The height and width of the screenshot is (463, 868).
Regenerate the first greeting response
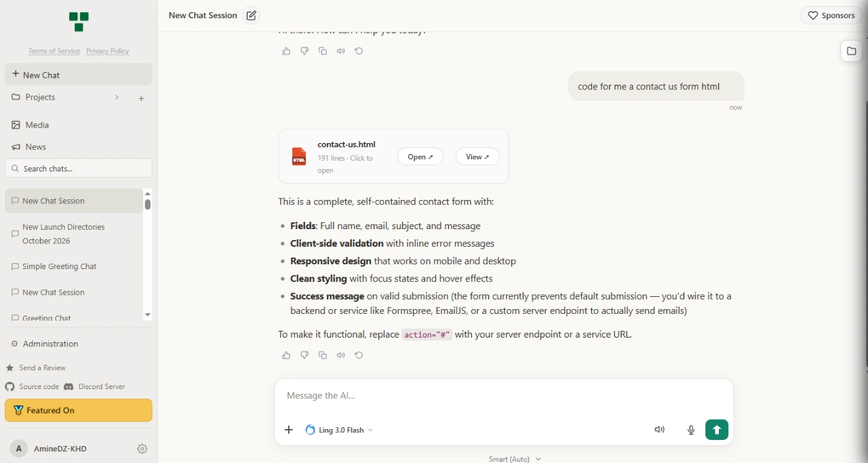point(359,52)
